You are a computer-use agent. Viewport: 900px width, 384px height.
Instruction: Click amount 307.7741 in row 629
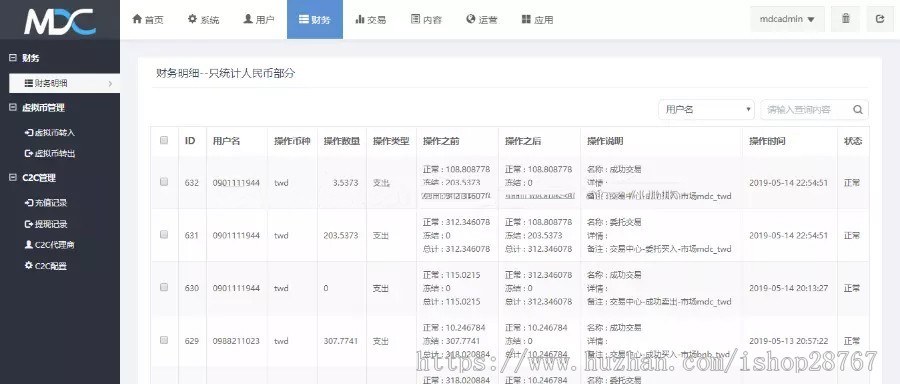pyautogui.click(x=341, y=341)
